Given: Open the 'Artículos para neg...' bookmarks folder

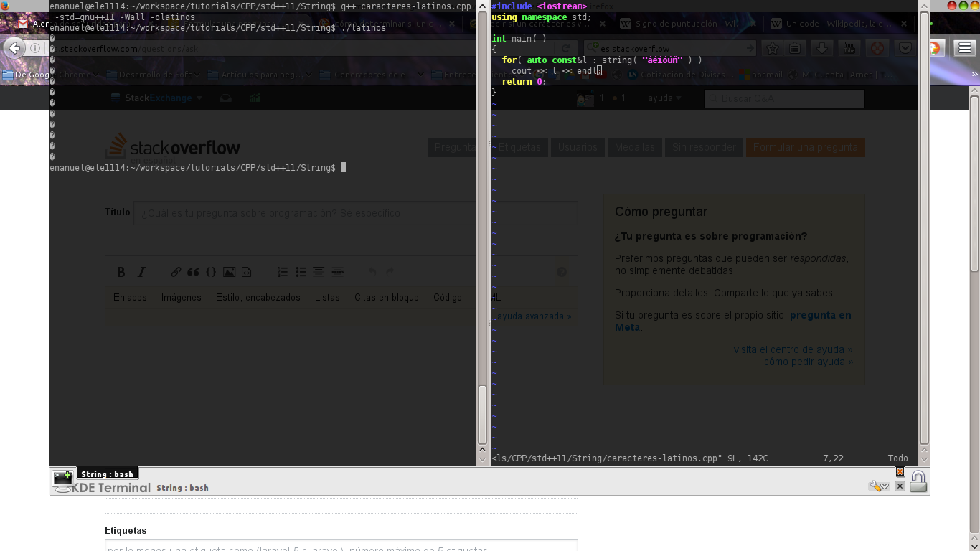Looking at the screenshot, I should tap(260, 75).
